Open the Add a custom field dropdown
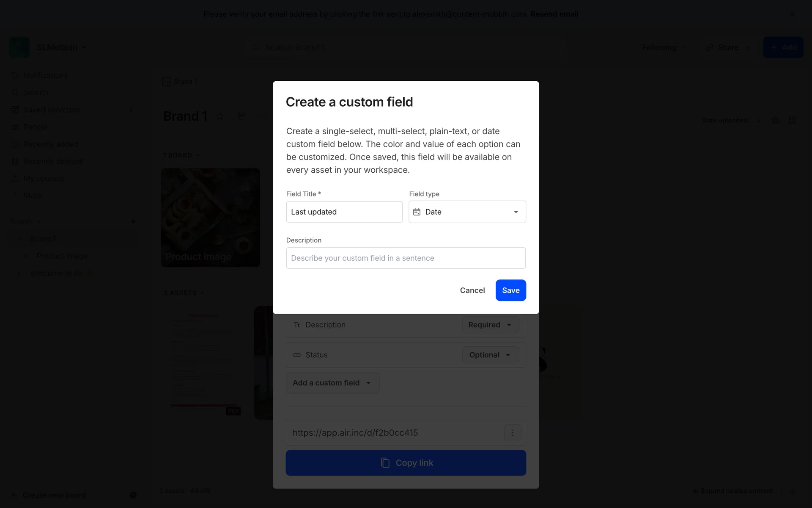812x508 pixels. (332, 383)
